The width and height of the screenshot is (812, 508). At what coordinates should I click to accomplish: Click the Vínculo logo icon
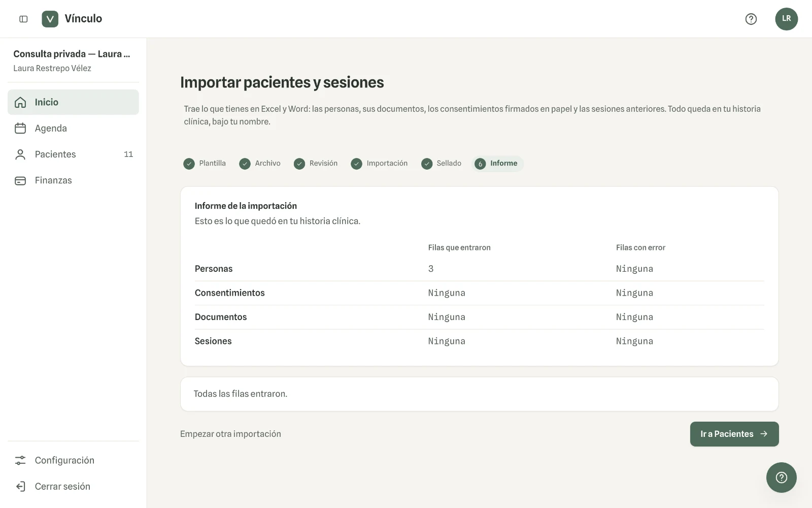click(50, 19)
